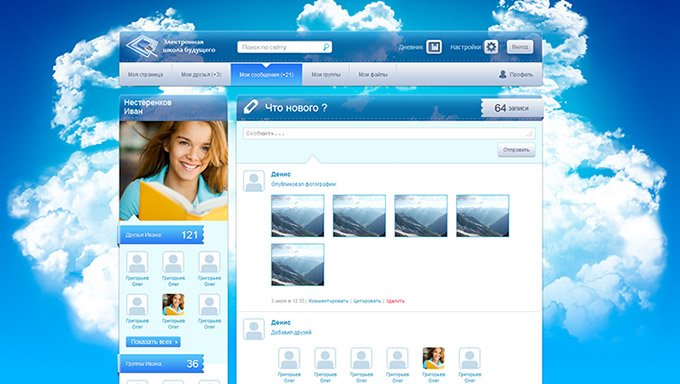
Task: Open the Дневник diary icon
Action: pos(434,47)
